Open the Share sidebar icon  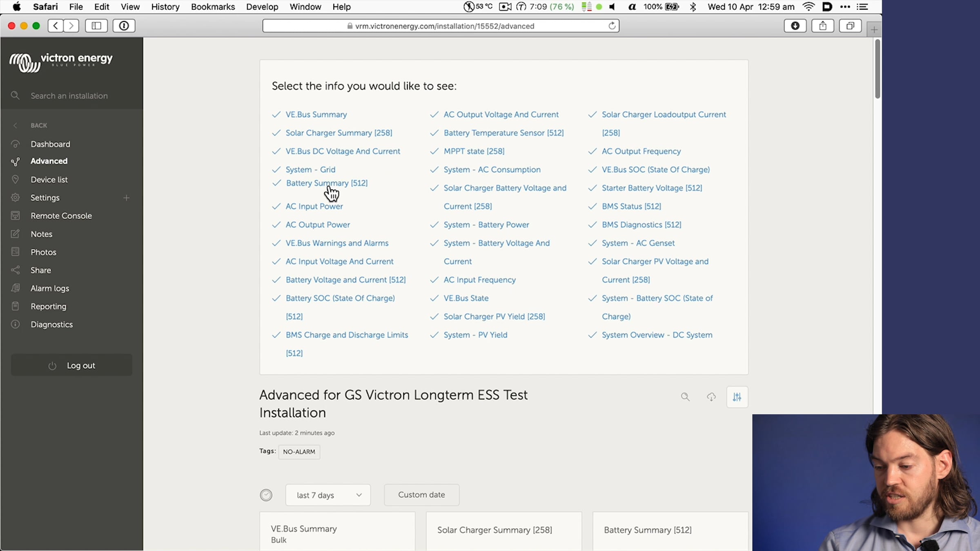pyautogui.click(x=15, y=270)
